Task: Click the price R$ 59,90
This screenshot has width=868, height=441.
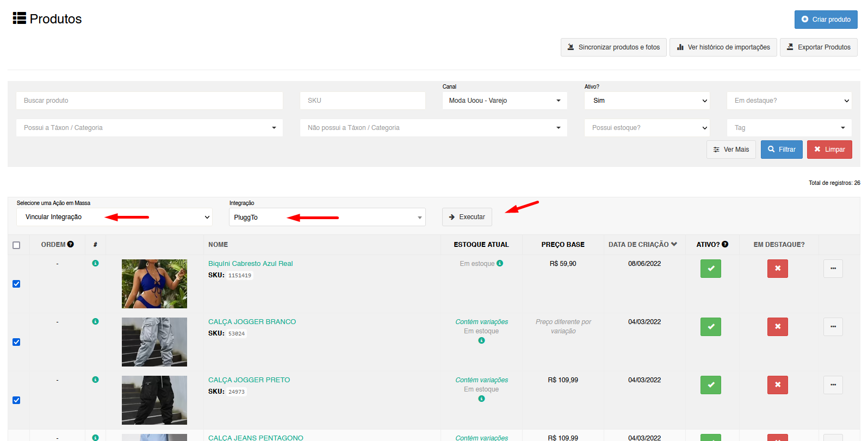Action: point(563,264)
